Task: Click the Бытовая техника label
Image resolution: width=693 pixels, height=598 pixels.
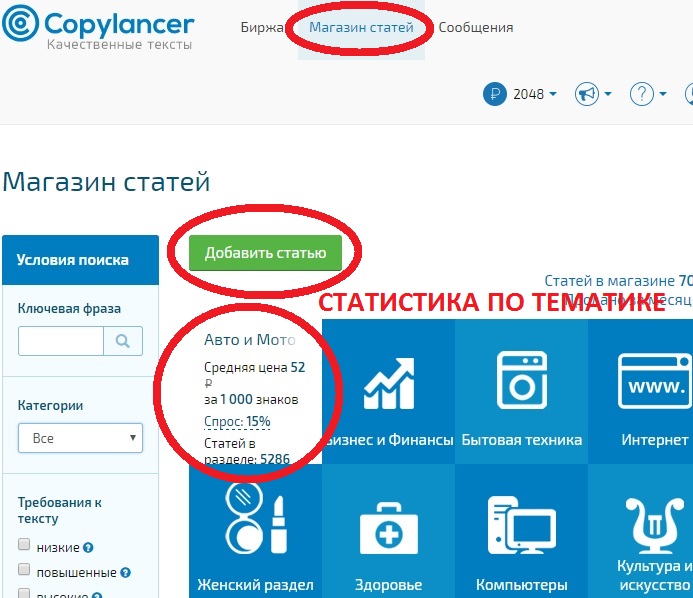Action: 522,440
